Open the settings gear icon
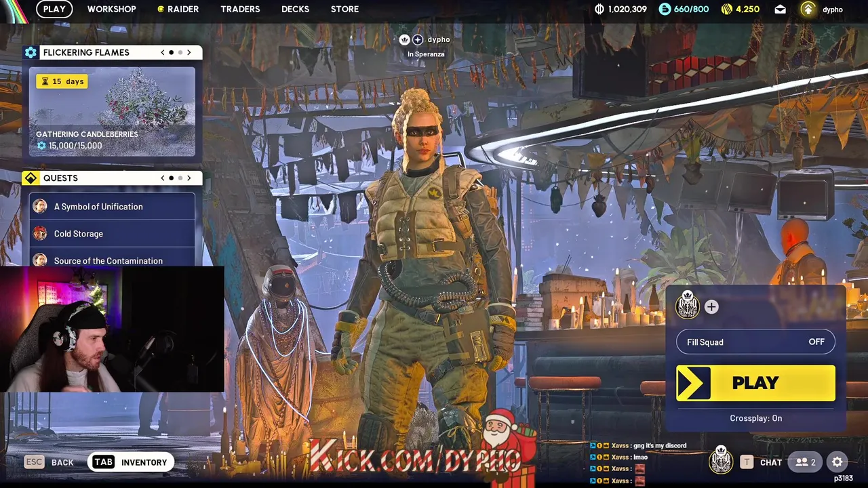The height and width of the screenshot is (488, 868). tap(837, 462)
